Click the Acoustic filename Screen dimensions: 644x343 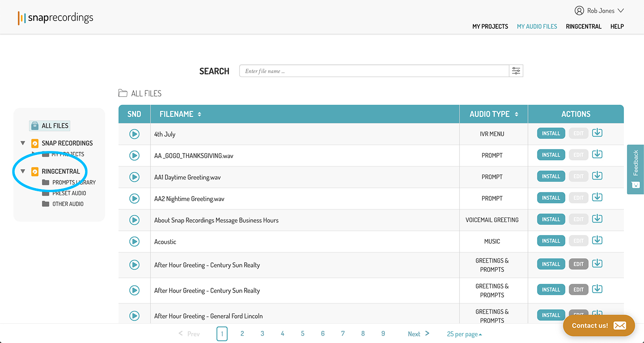pos(165,242)
